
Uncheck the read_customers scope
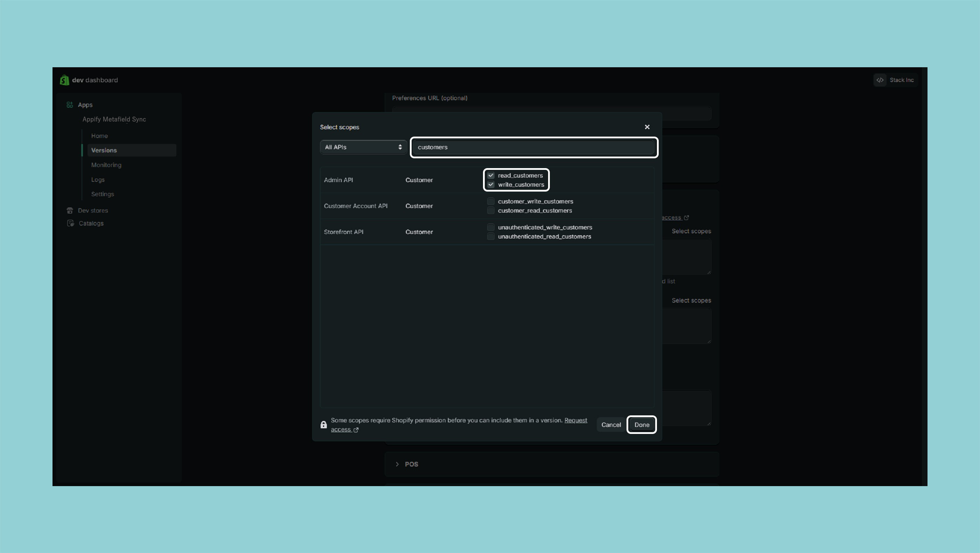pyautogui.click(x=491, y=175)
